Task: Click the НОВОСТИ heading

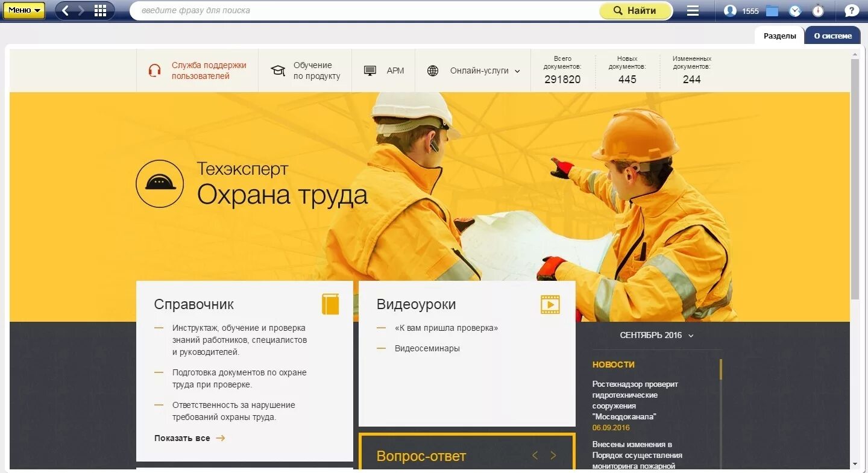Action: [x=614, y=365]
